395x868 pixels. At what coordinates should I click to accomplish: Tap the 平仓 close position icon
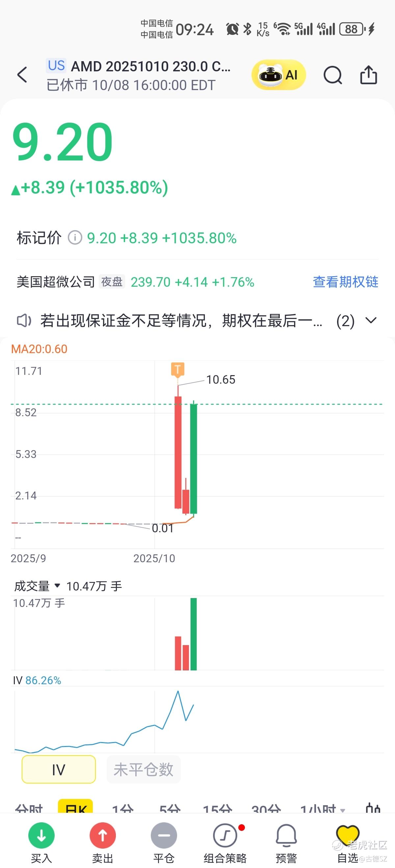coord(164,835)
